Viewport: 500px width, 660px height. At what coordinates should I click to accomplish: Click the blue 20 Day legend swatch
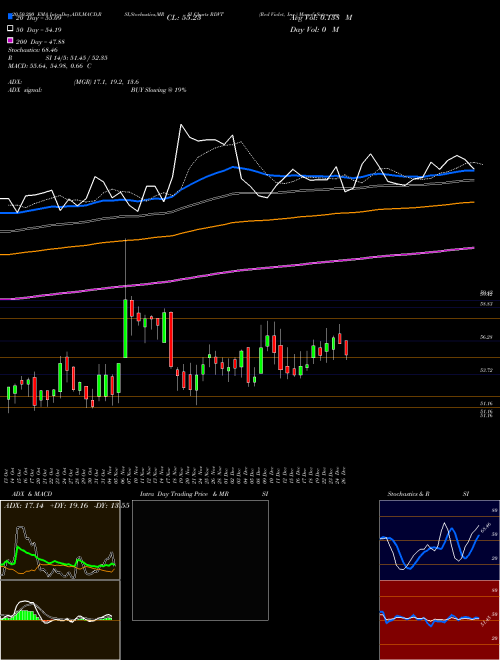coord(10,17)
